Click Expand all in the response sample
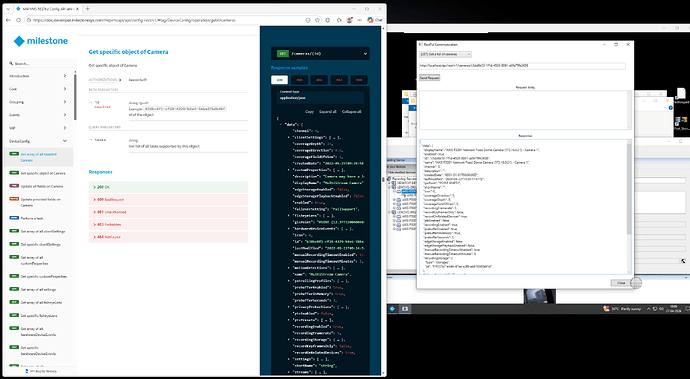 click(x=327, y=111)
